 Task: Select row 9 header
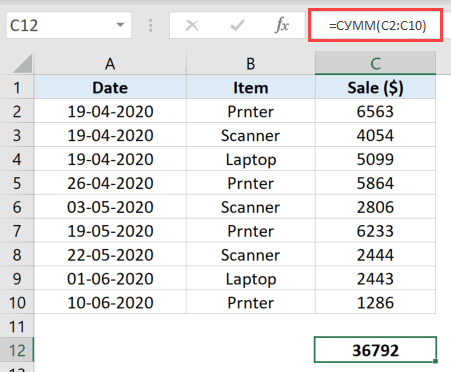click(17, 279)
